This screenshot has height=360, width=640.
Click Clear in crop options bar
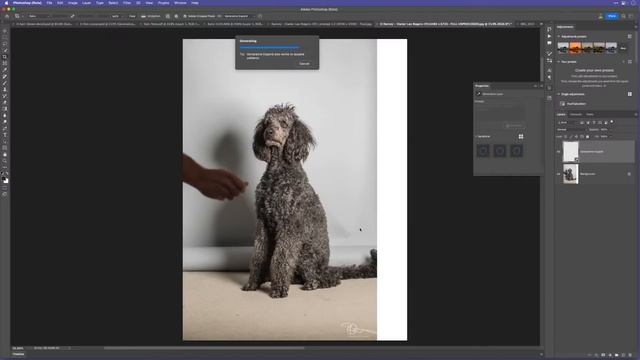pos(132,16)
